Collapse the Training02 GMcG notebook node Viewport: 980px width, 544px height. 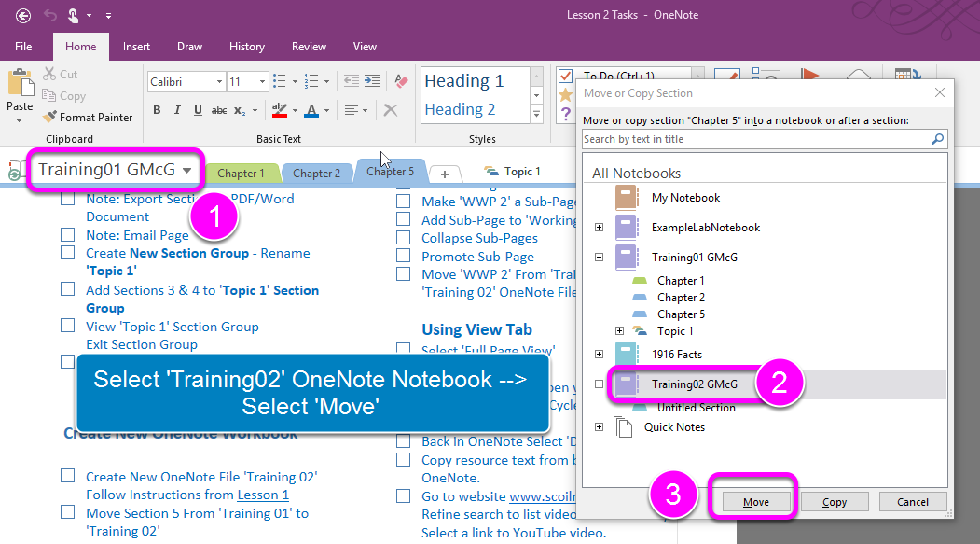599,384
